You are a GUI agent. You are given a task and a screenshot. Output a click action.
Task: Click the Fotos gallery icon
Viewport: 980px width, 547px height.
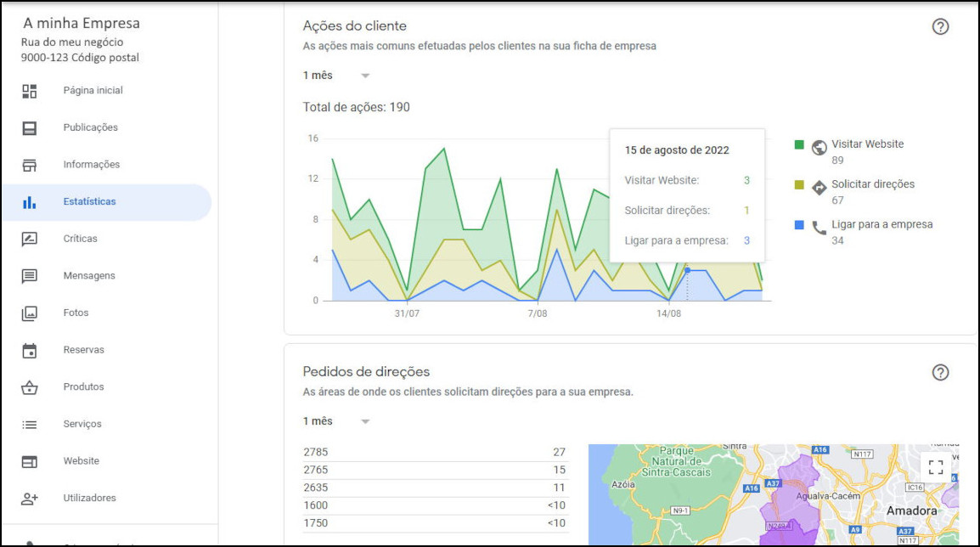[30, 313]
